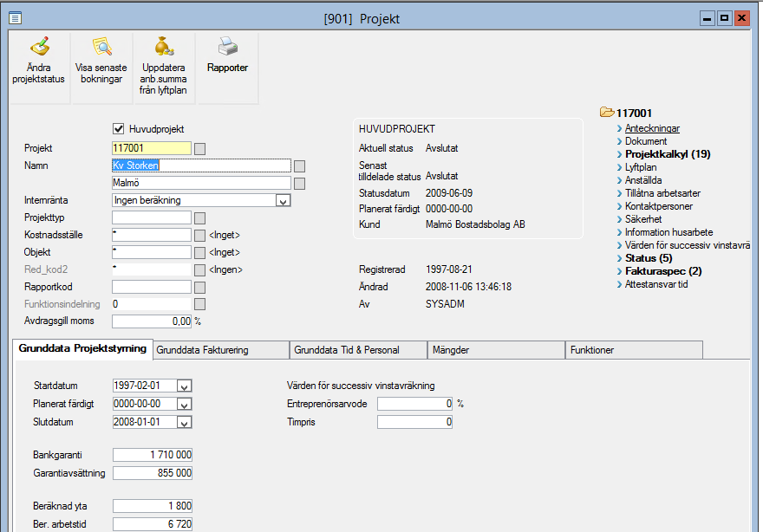Open the Information husarbete link
The height and width of the screenshot is (532, 763).
[668, 232]
